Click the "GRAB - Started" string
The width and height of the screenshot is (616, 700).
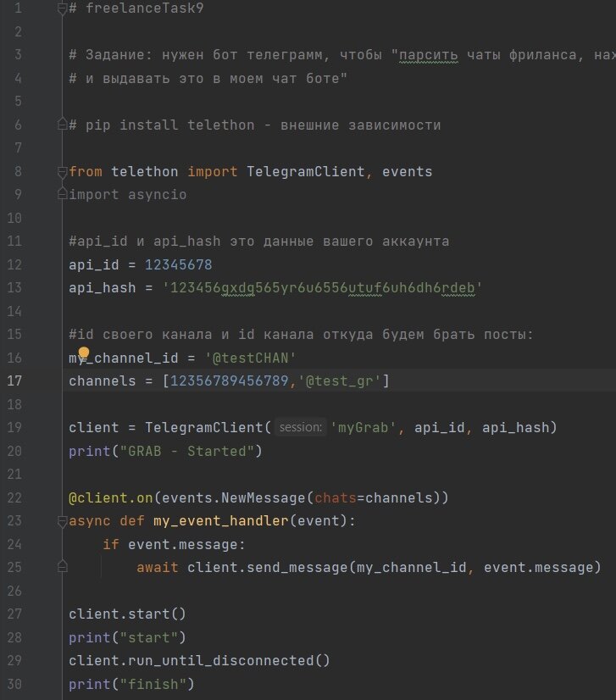pyautogui.click(x=187, y=451)
